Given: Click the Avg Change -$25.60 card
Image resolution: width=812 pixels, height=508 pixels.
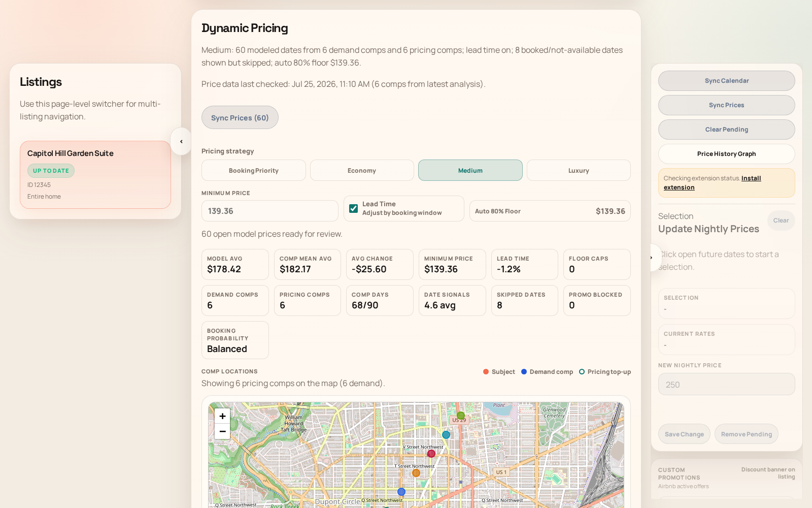Looking at the screenshot, I should [380, 264].
